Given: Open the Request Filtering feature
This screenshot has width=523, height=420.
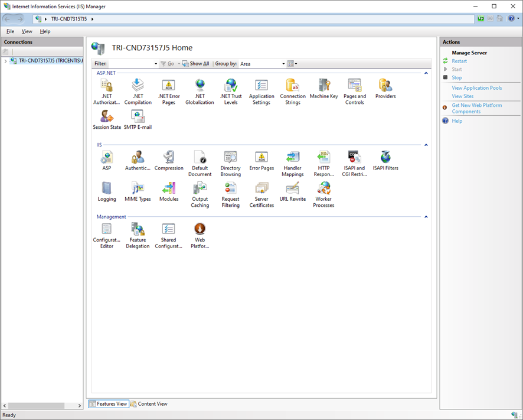Looking at the screenshot, I should click(230, 191).
